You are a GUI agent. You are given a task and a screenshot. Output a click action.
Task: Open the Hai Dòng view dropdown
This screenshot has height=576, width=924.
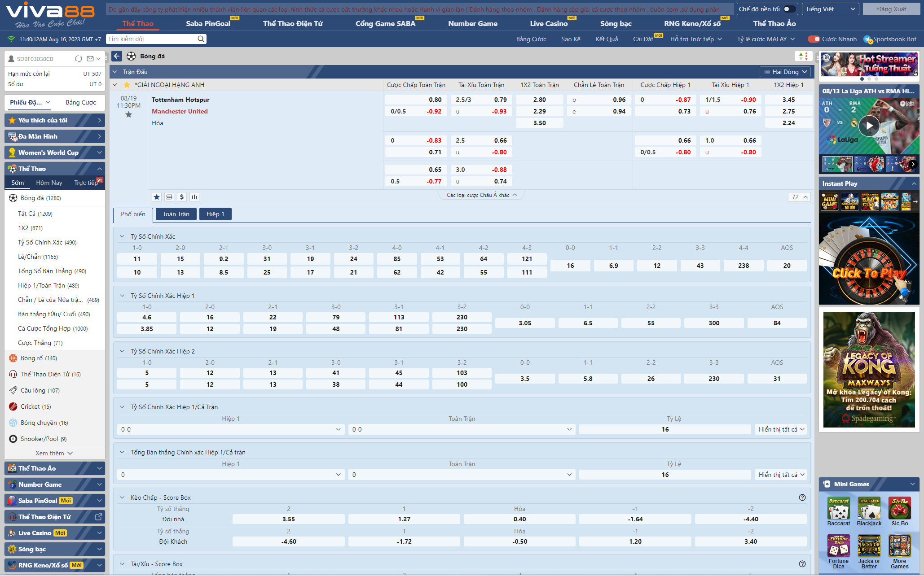click(x=786, y=72)
